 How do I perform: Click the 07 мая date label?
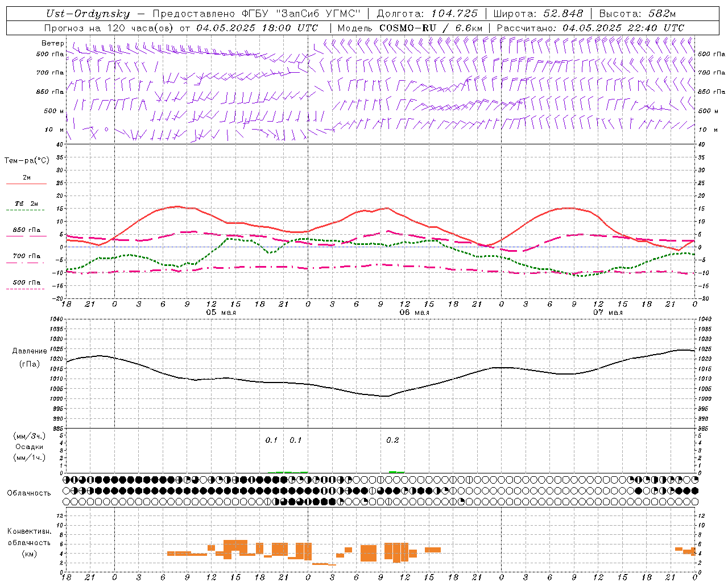607,313
